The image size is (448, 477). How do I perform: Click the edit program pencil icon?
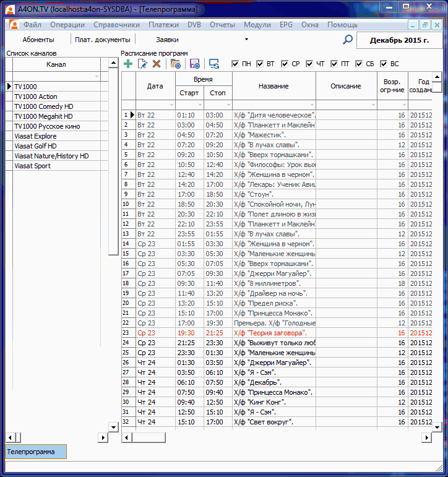(142, 64)
